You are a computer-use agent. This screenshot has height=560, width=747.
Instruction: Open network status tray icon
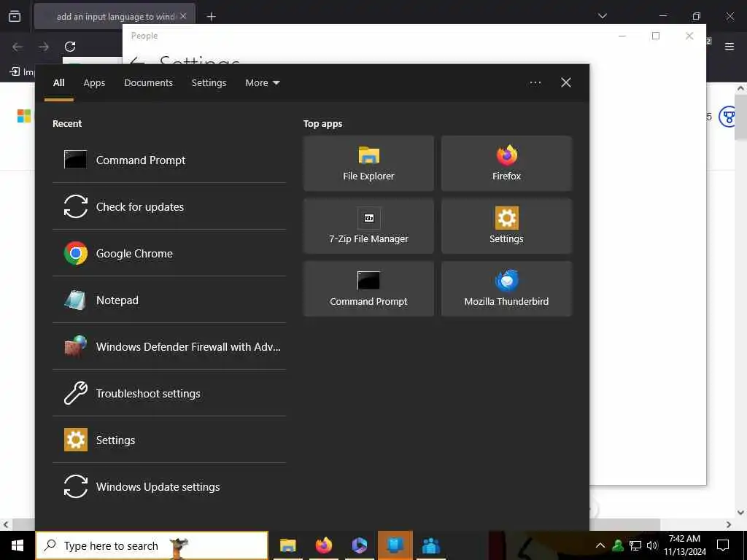click(x=635, y=545)
